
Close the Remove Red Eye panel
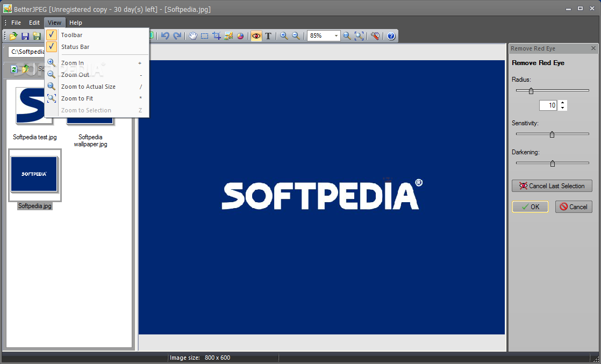[x=593, y=48]
